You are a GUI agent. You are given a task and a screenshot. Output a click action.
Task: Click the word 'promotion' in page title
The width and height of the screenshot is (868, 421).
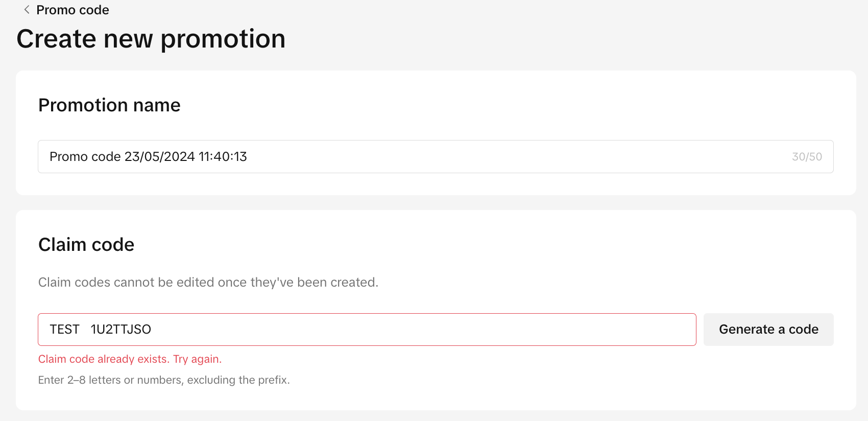pos(223,39)
